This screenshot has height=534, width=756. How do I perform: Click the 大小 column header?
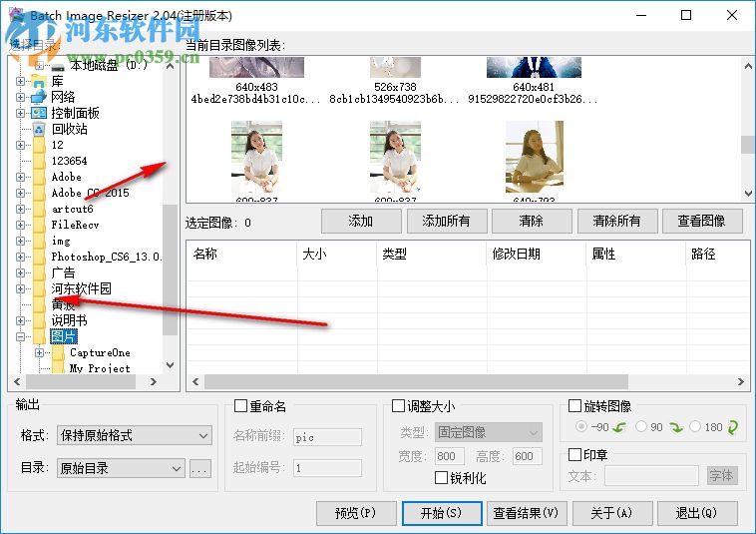pyautogui.click(x=336, y=254)
